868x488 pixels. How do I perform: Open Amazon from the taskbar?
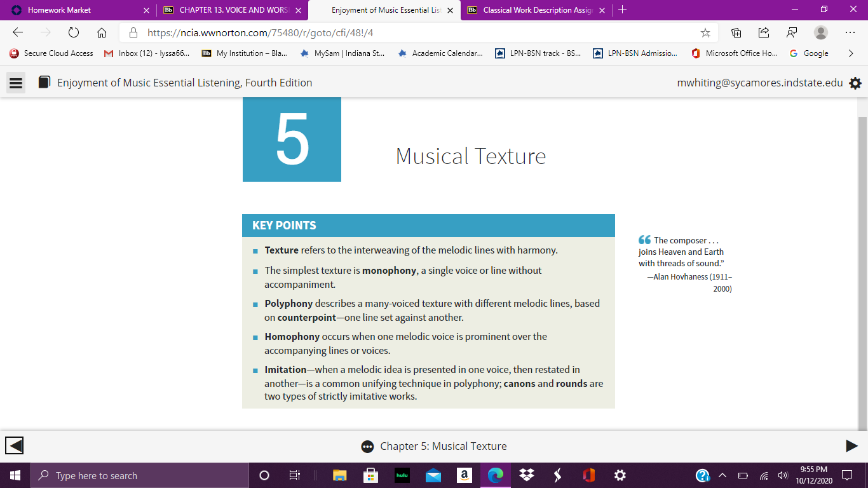tap(464, 475)
